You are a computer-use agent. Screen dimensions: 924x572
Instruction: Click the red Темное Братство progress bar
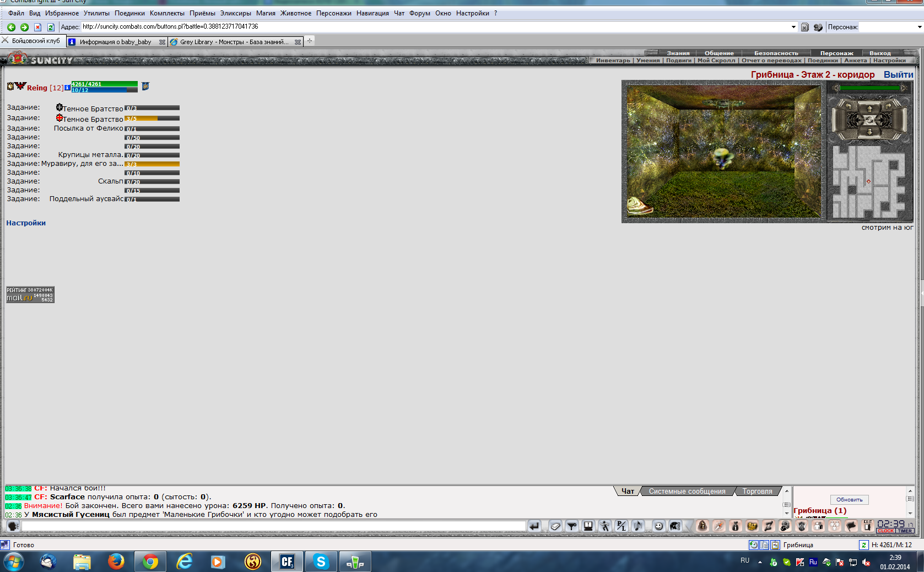(152, 118)
